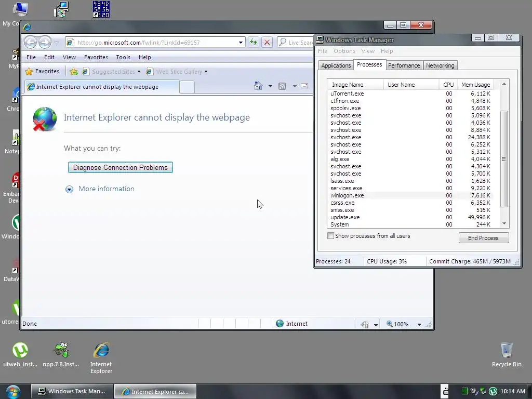532x399 pixels.
Task: Click Diagnose Connection Problems button
Action: (x=121, y=167)
